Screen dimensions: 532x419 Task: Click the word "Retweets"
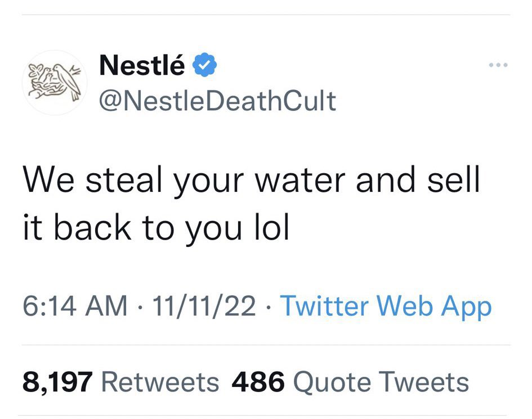point(160,382)
